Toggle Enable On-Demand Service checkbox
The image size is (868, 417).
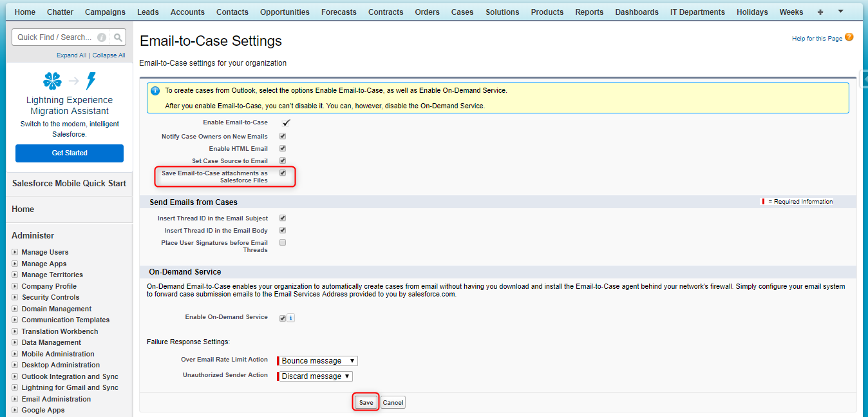click(x=283, y=318)
